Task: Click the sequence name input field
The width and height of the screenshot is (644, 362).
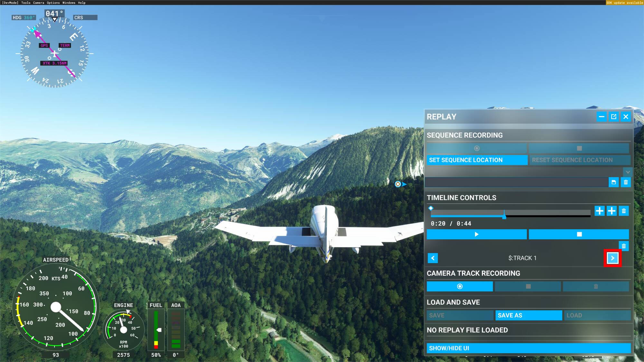Action: [516, 182]
